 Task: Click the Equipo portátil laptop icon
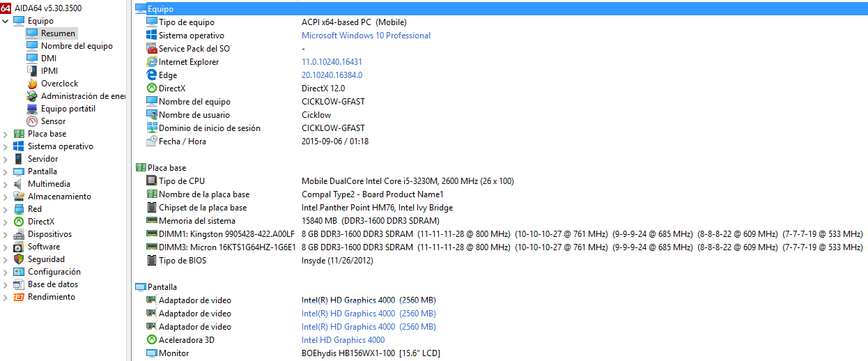tap(32, 109)
